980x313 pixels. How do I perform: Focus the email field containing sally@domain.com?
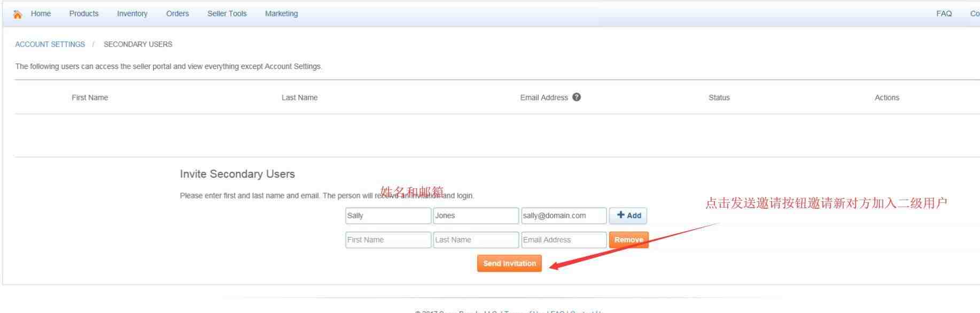pyautogui.click(x=564, y=216)
